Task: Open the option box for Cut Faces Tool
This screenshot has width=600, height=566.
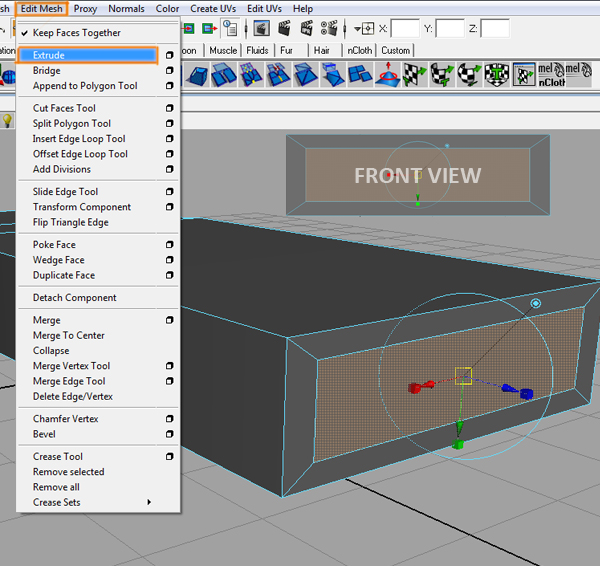Action: tap(170, 108)
